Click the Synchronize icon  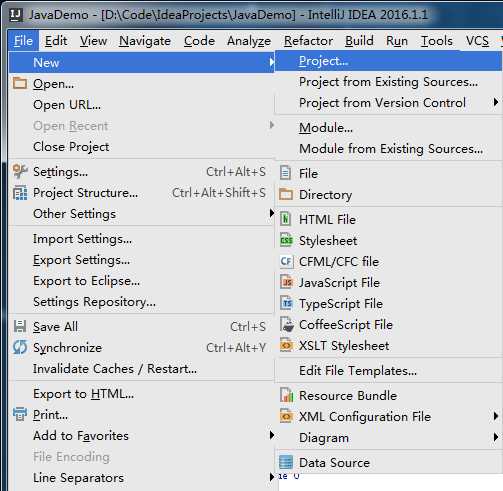pos(20,347)
